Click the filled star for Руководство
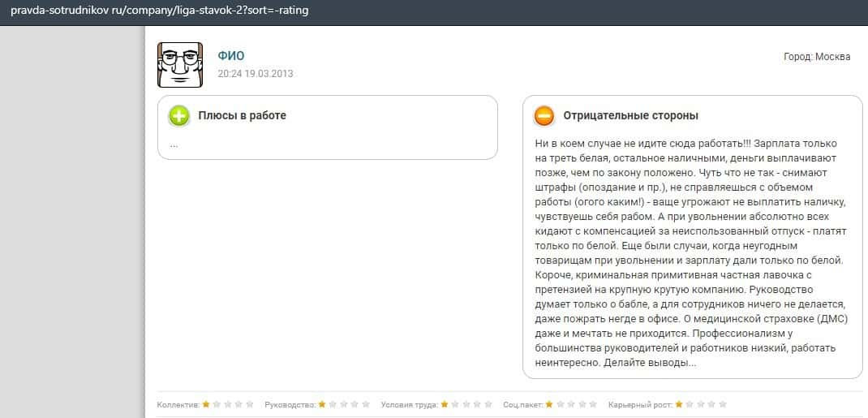The image size is (868, 418). [x=322, y=403]
